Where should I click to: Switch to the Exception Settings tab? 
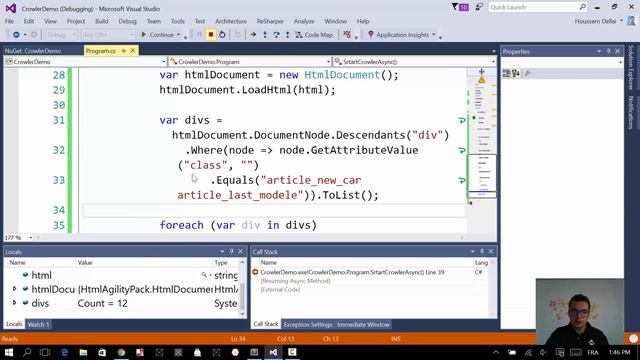pyautogui.click(x=308, y=324)
